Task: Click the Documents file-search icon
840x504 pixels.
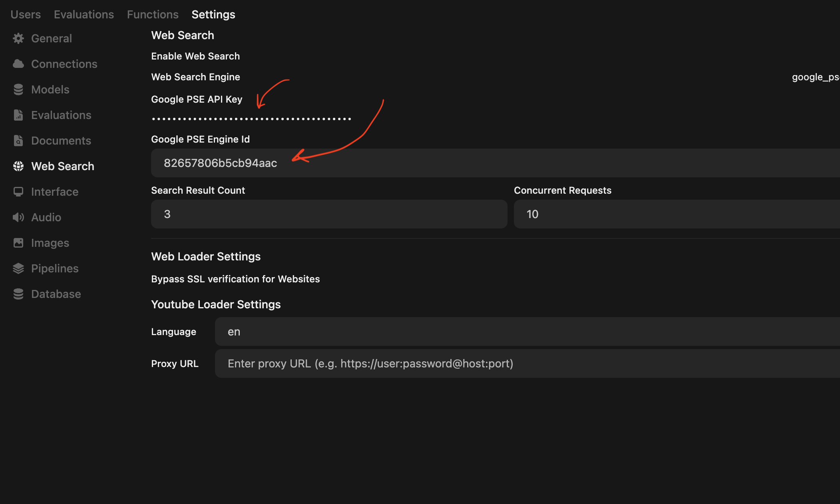Action: point(18,141)
